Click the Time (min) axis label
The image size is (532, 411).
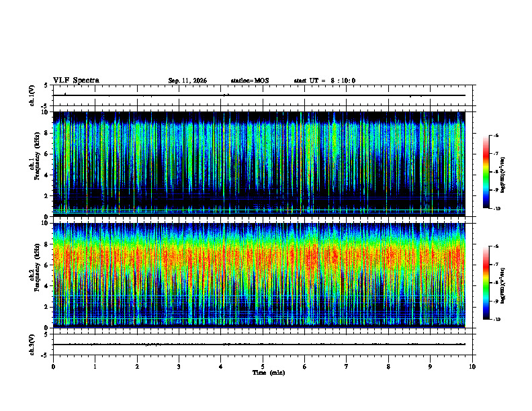[269, 373]
